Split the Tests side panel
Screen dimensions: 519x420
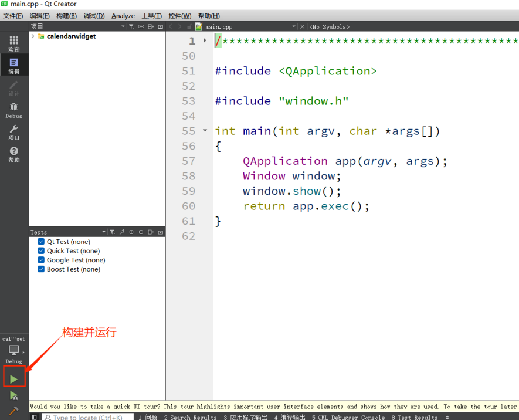[151, 232]
